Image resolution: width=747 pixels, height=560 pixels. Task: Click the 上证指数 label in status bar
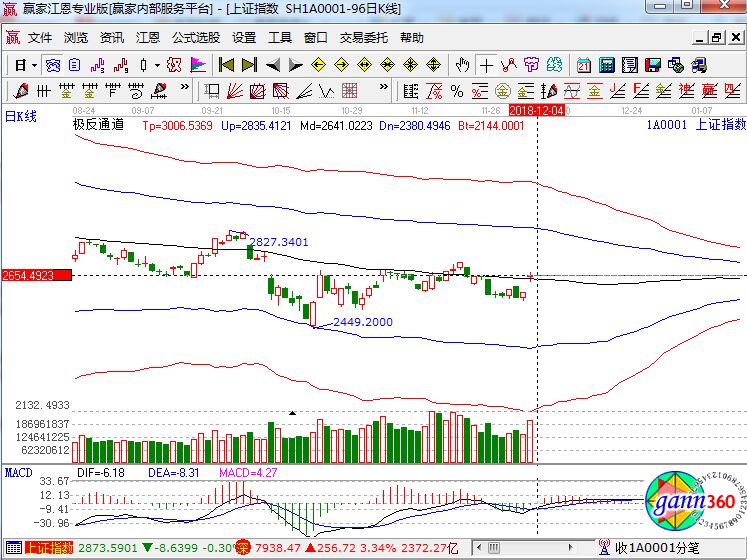point(49,548)
